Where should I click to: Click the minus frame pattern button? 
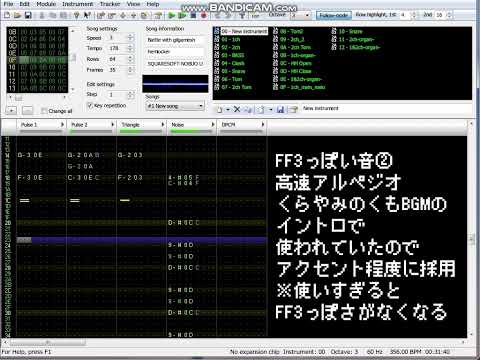point(27,110)
